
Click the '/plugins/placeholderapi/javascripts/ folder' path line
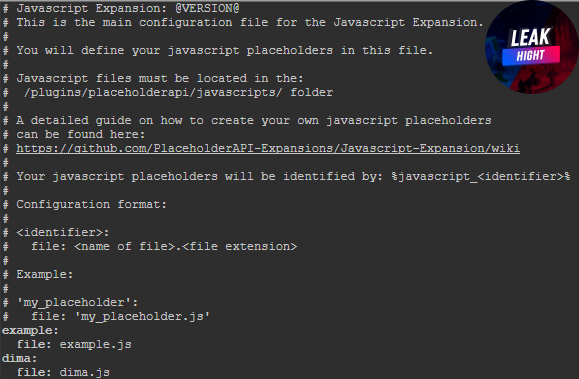click(x=178, y=92)
